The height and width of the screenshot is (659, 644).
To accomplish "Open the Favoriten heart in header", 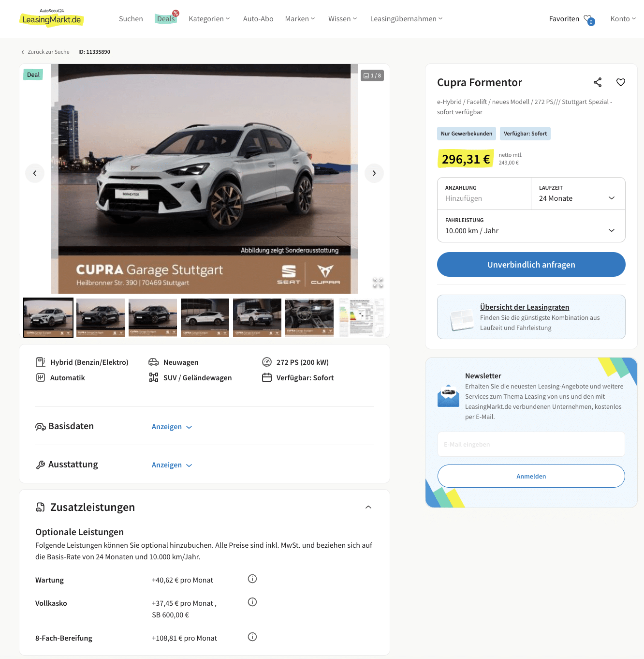I will click(x=589, y=19).
